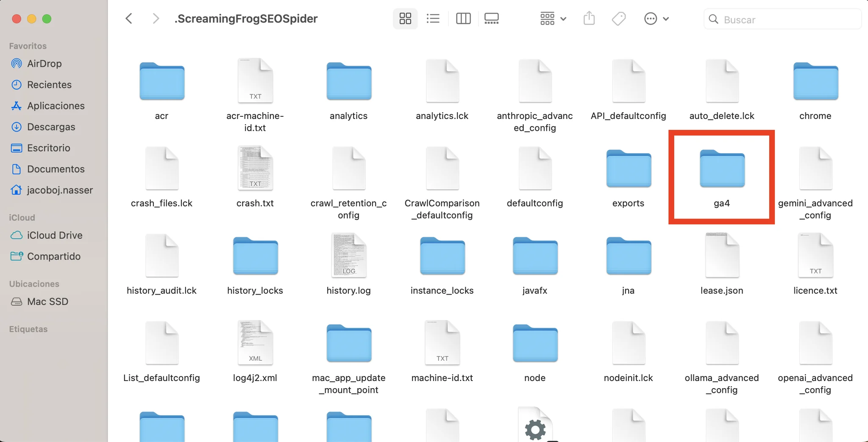Select the history.log file
Screen dimensions: 868x442
click(x=349, y=256)
